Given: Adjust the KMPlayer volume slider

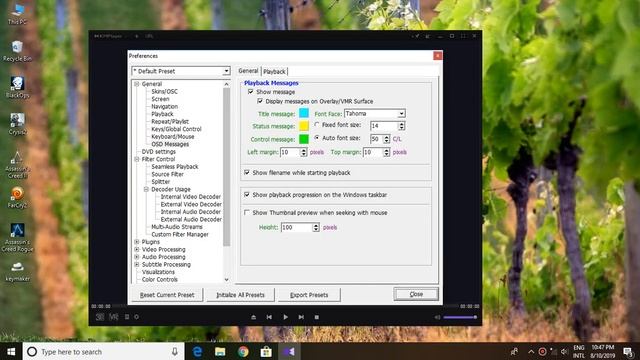Looking at the screenshot, I should click(460, 317).
